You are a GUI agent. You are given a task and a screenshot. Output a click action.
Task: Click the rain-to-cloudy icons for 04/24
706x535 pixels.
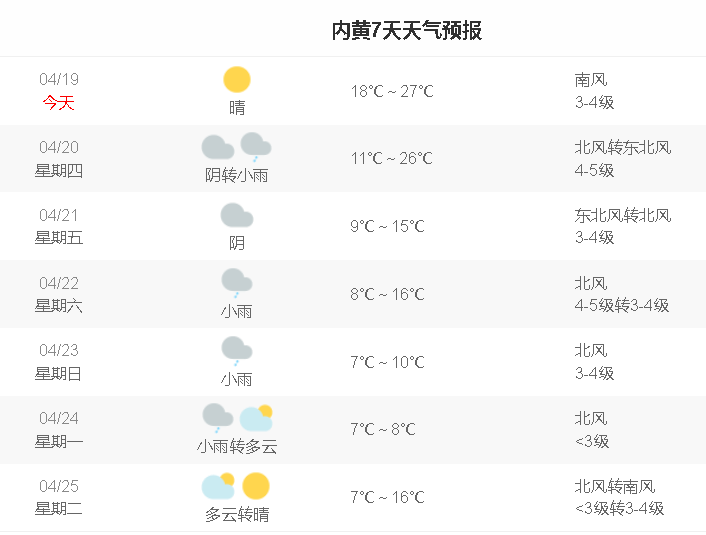(237, 417)
